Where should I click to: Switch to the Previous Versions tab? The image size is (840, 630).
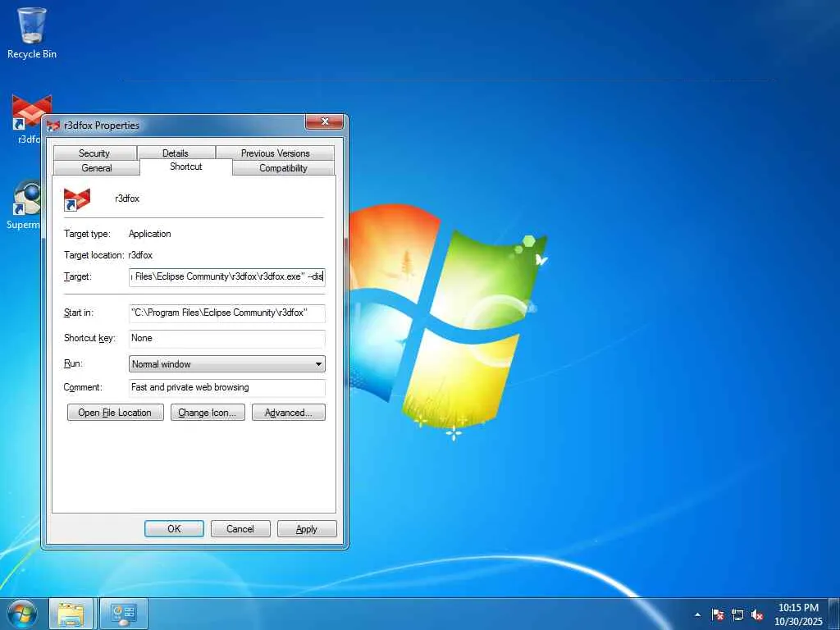click(x=276, y=153)
